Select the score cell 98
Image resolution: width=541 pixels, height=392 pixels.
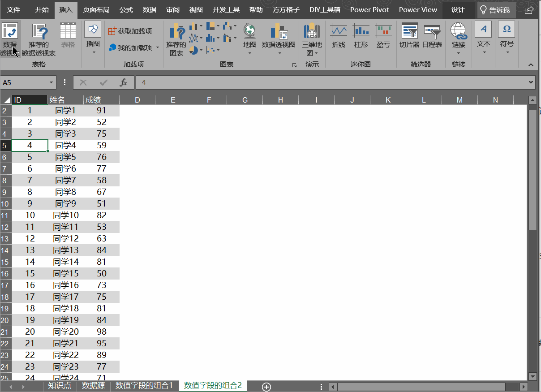click(102, 332)
